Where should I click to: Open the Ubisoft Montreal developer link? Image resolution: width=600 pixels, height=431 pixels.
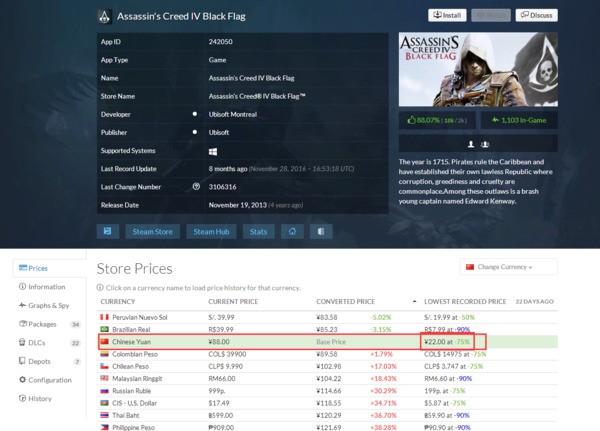[233, 114]
